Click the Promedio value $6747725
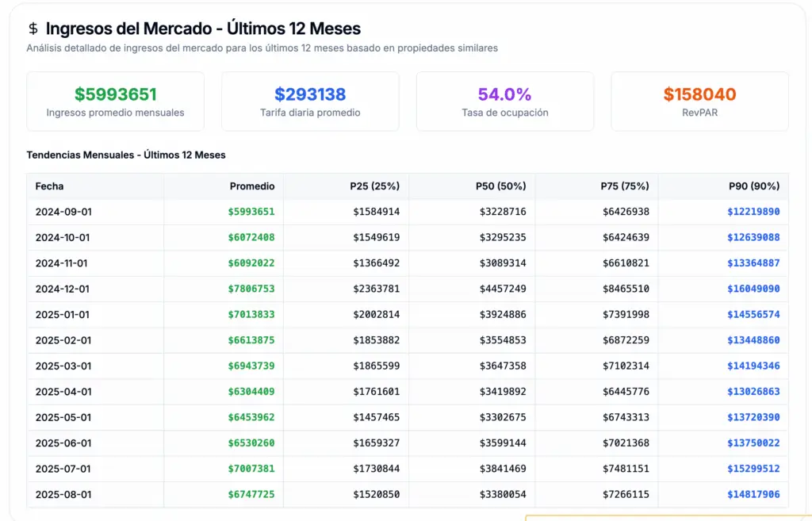Screen dimensions: 812x521 pos(251,495)
